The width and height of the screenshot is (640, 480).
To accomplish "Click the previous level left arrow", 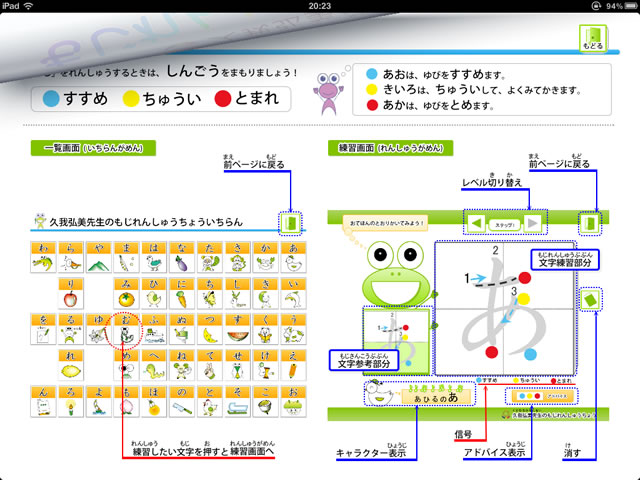I will (476, 223).
